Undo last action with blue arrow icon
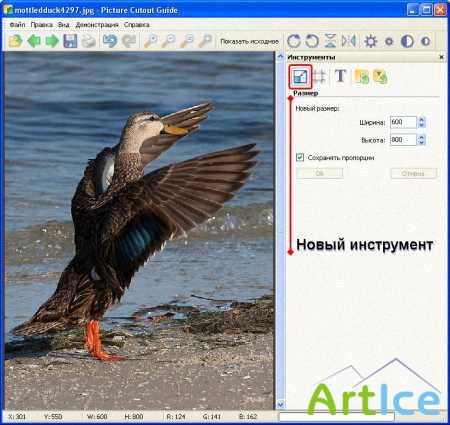 110,41
